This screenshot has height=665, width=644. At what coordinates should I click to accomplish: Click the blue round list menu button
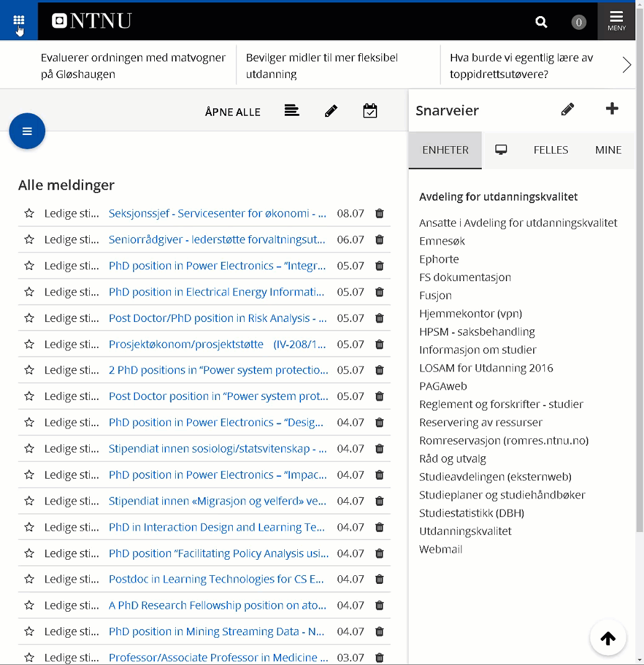(x=27, y=131)
